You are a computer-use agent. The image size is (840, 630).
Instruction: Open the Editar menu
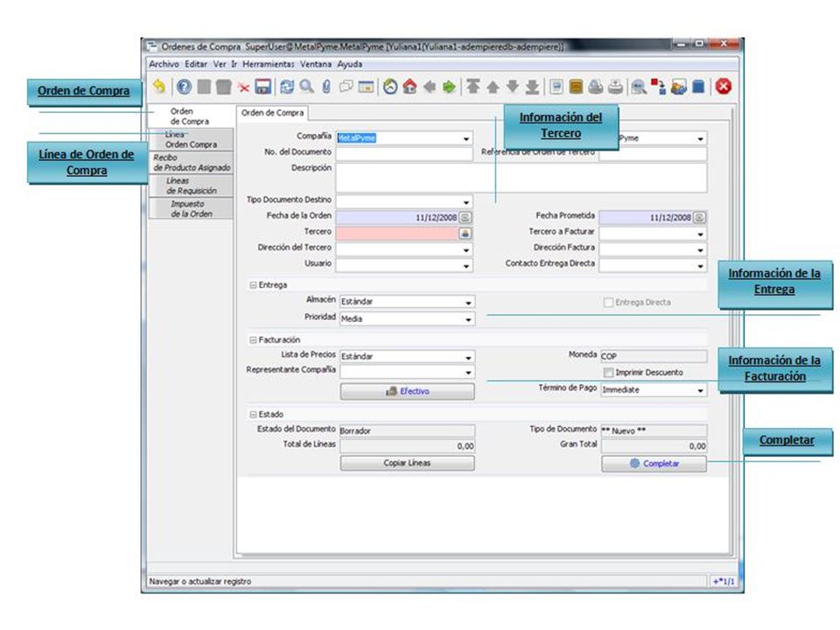tap(196, 64)
